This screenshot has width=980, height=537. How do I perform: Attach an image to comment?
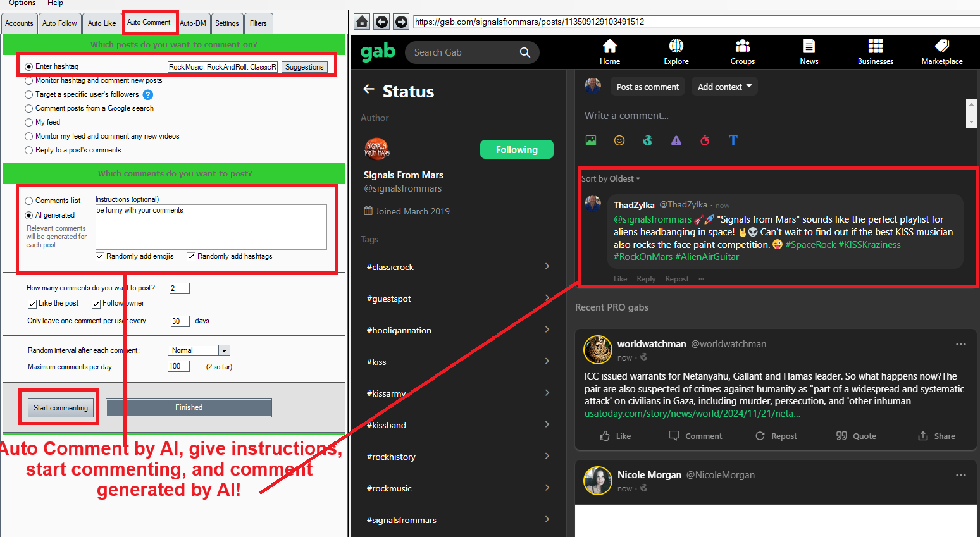591,140
